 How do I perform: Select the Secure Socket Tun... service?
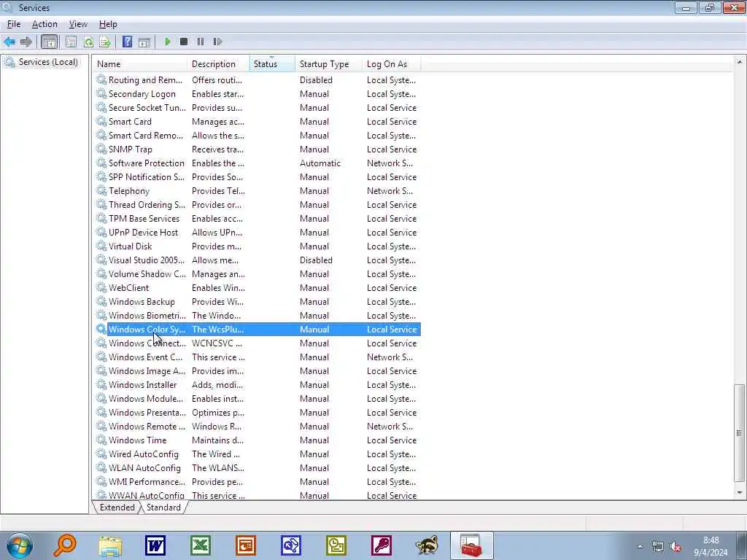(258, 108)
